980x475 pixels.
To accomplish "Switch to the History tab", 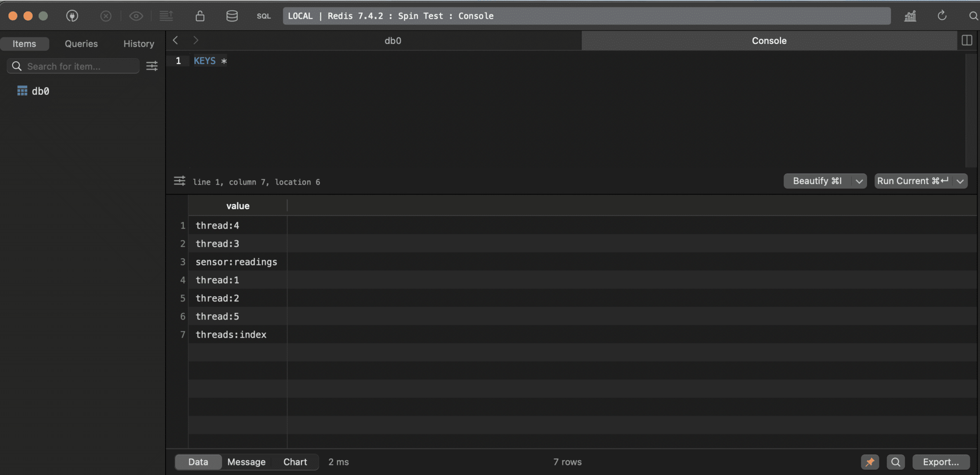I will tap(138, 44).
